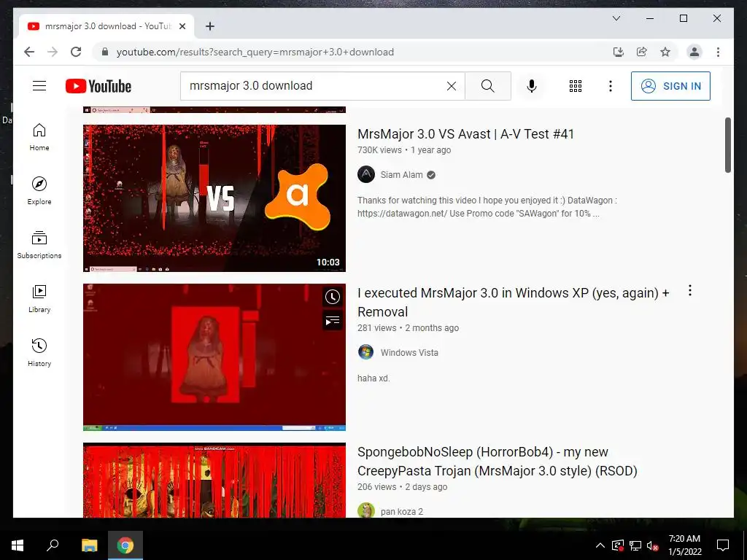The width and height of the screenshot is (747, 560).
Task: Open History in the sidebar
Action: [39, 352]
